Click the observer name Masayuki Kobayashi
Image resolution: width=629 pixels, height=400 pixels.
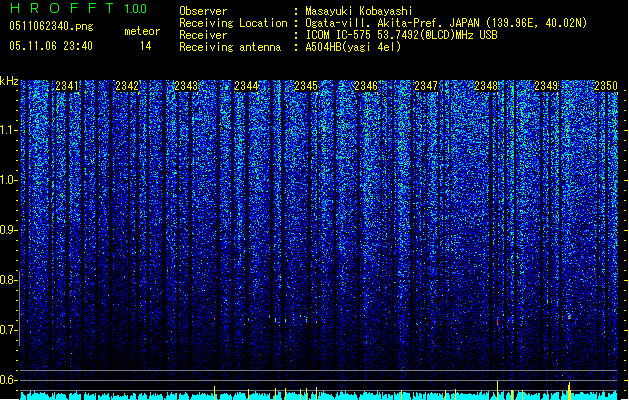359,11
